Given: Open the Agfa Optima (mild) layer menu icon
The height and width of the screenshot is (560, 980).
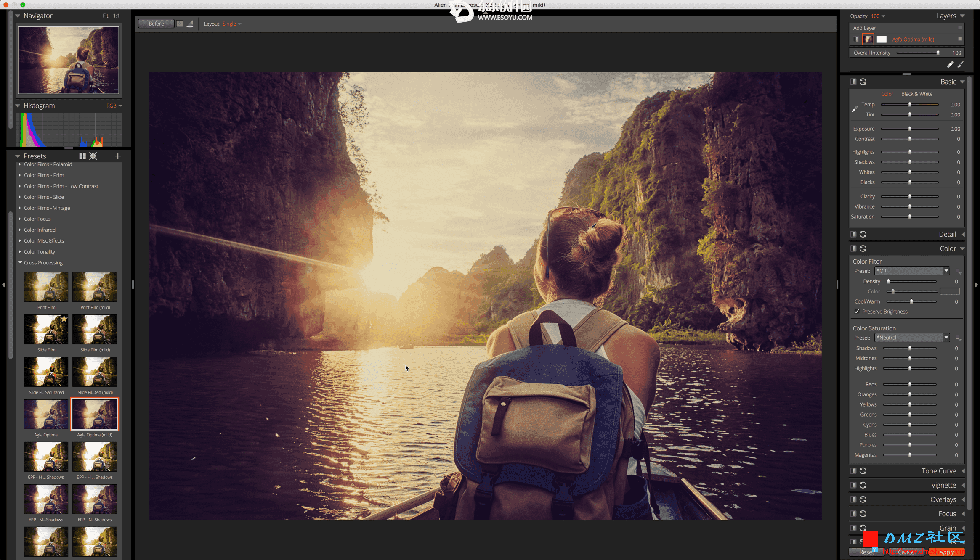Looking at the screenshot, I should pyautogui.click(x=960, y=39).
